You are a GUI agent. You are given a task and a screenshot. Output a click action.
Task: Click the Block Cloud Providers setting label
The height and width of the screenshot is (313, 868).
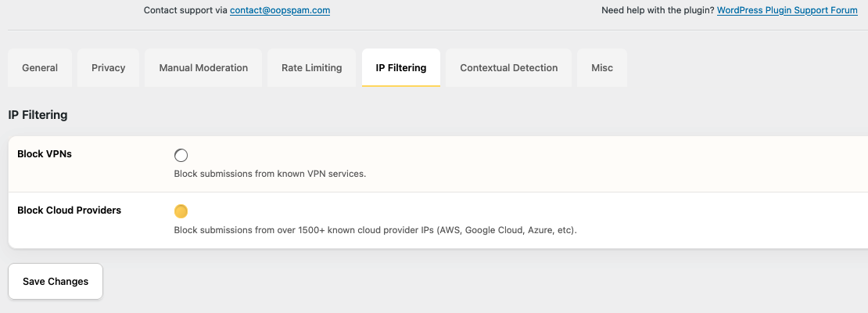tap(69, 210)
